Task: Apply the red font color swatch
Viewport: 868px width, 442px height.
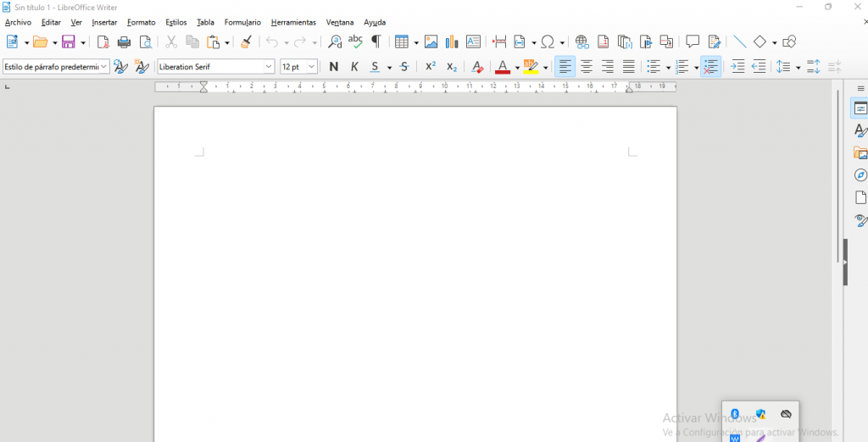Action: coord(503,67)
